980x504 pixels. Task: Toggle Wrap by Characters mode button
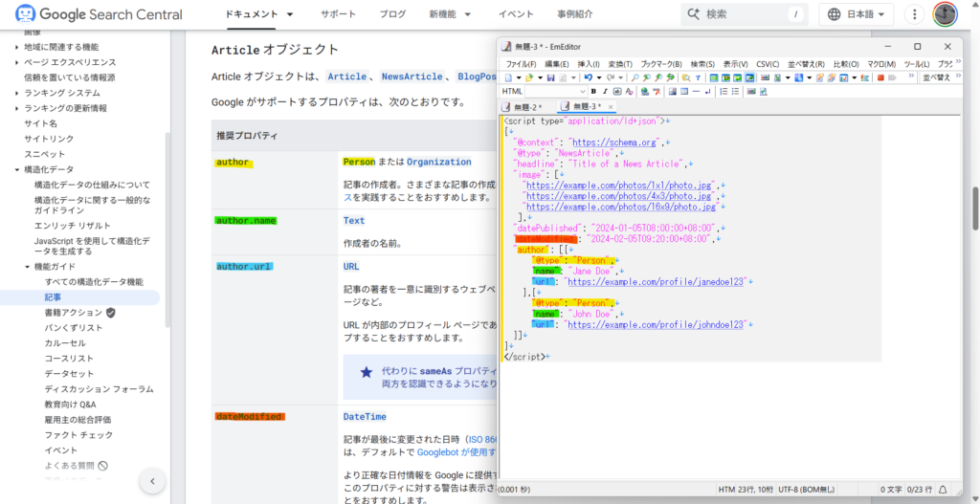[x=725, y=77]
